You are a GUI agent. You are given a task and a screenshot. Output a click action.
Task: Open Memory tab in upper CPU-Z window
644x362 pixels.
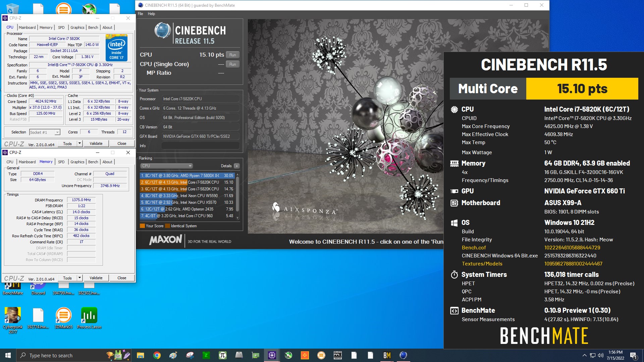click(46, 27)
